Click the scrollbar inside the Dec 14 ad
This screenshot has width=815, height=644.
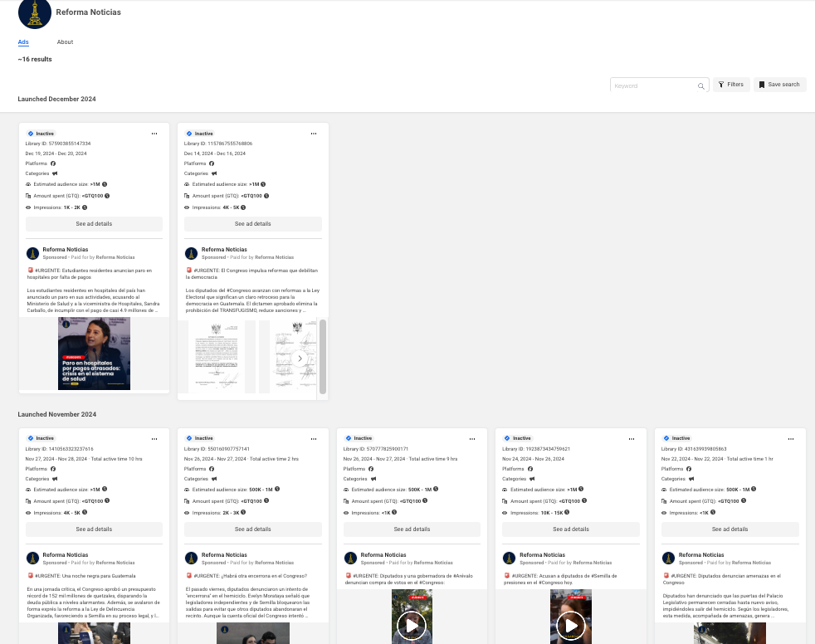click(323, 357)
